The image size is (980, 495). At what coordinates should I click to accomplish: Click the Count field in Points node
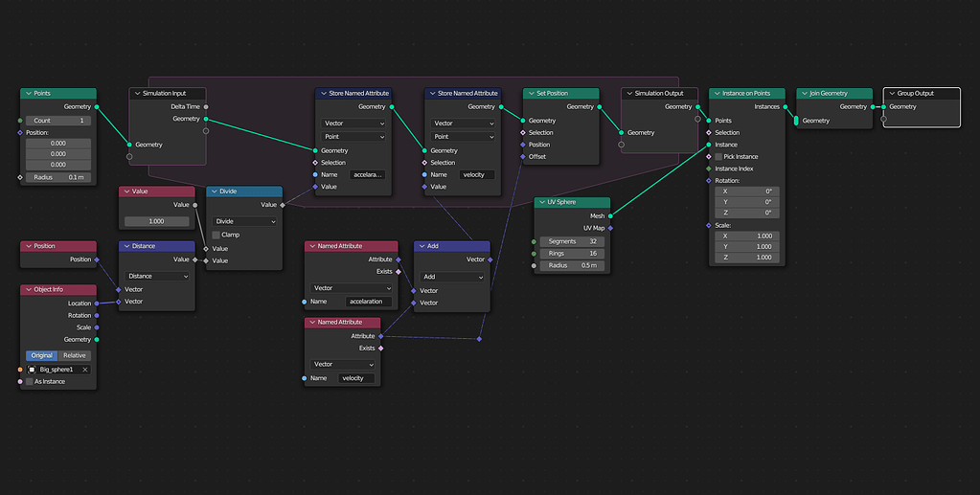tap(58, 120)
